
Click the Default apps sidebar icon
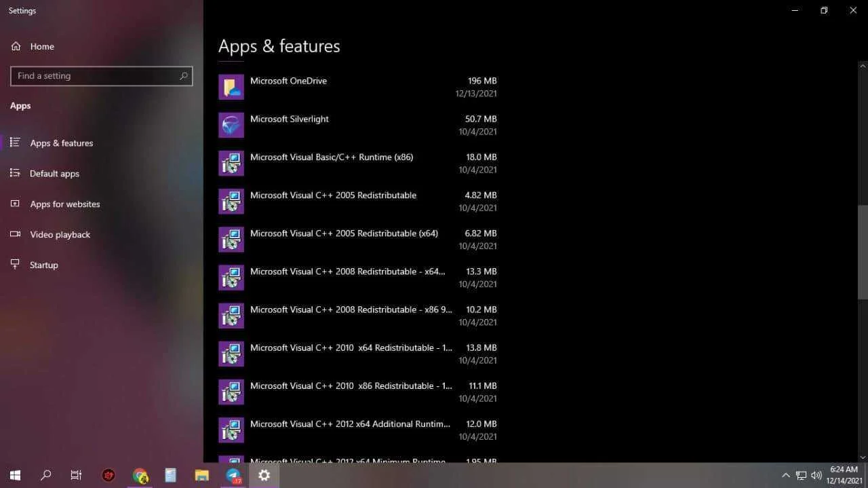(15, 173)
